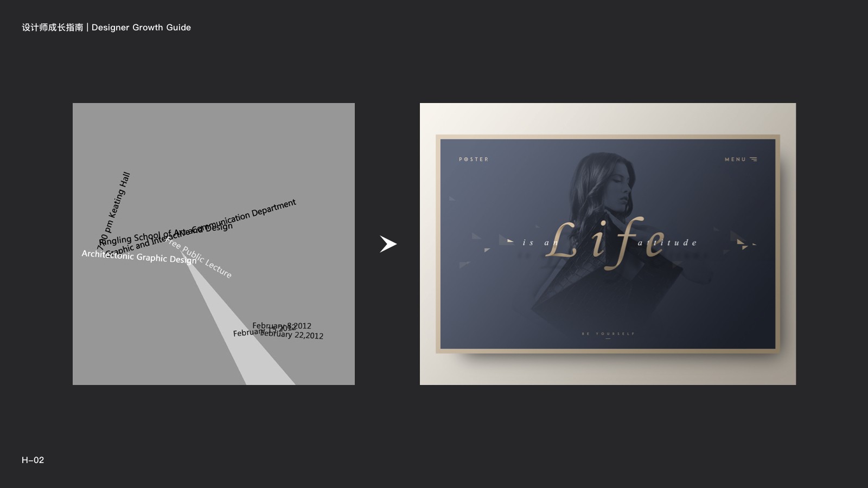Select the 'February 22,2012' date text

tap(292, 335)
